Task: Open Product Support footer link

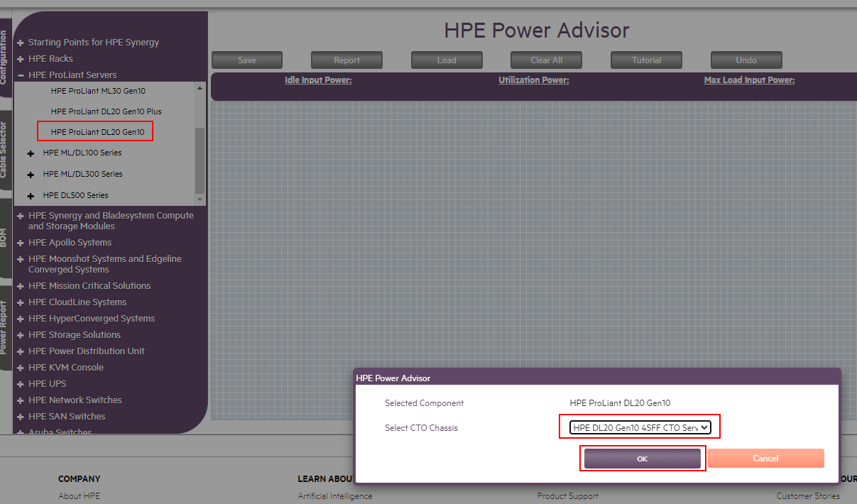Action: (x=568, y=496)
